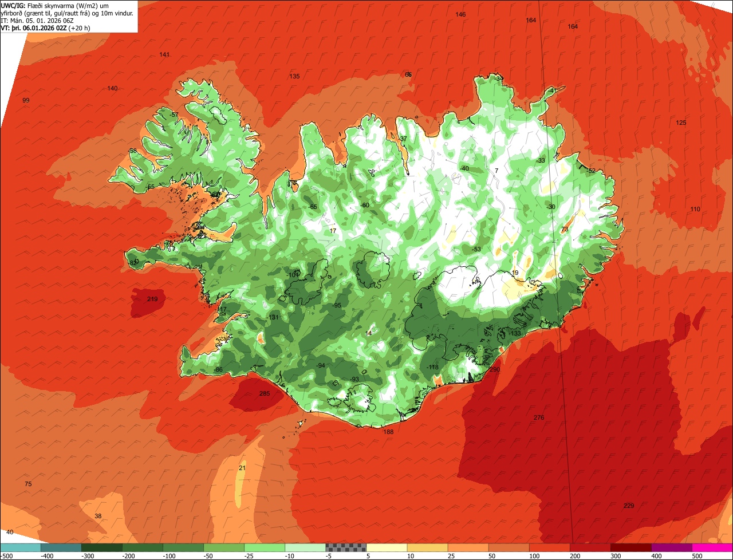Click the flux value 290 at the southeast coast
Image resolution: width=733 pixels, height=560 pixels.
coord(495,369)
